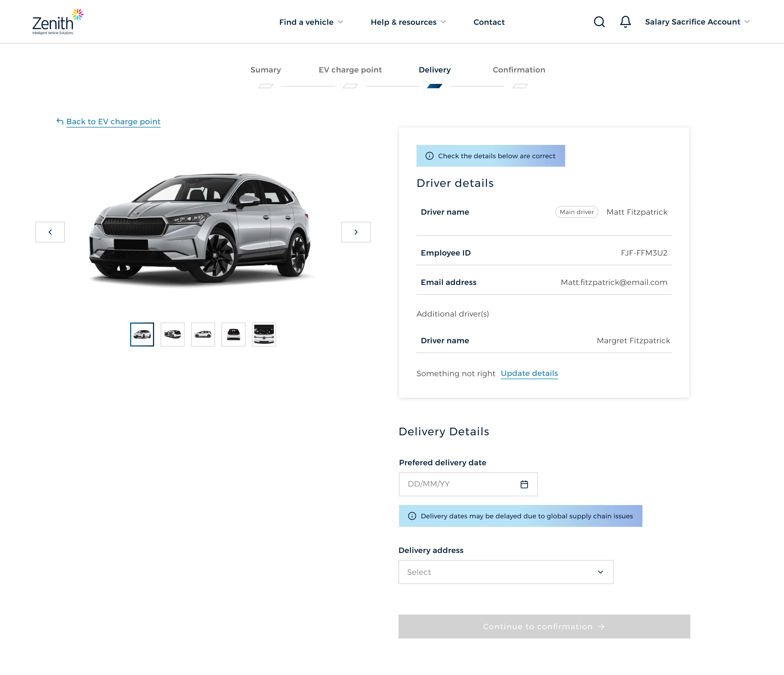Screen dimensions: 784x675
Task: Select the first front-angle car thumbnail
Action: [142, 334]
